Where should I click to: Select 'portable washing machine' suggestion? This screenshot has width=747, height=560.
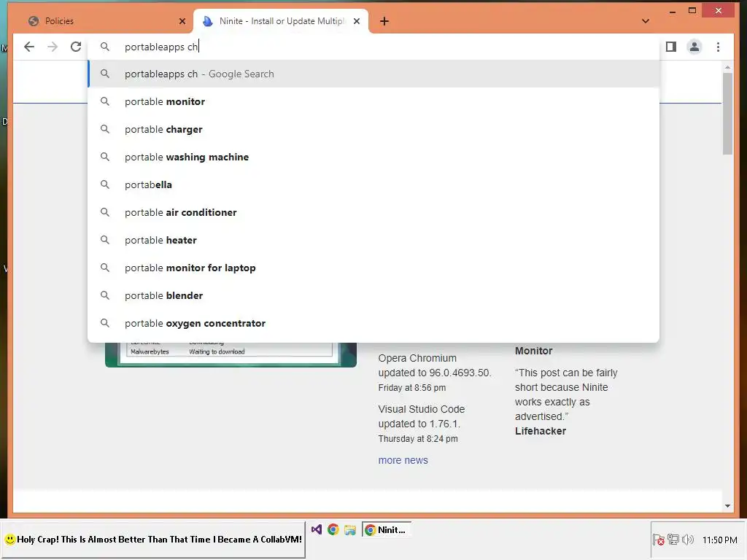tap(374, 157)
